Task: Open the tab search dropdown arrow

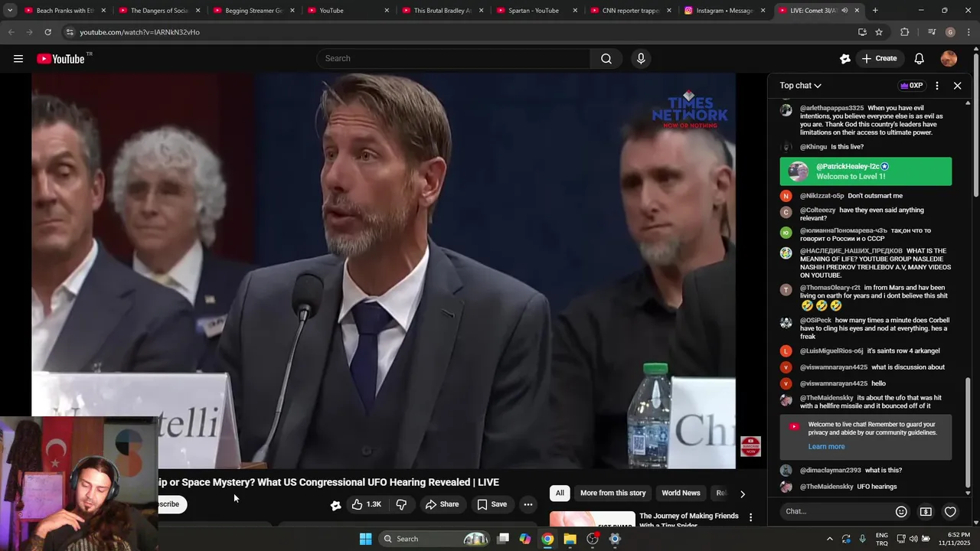Action: coord(10,11)
